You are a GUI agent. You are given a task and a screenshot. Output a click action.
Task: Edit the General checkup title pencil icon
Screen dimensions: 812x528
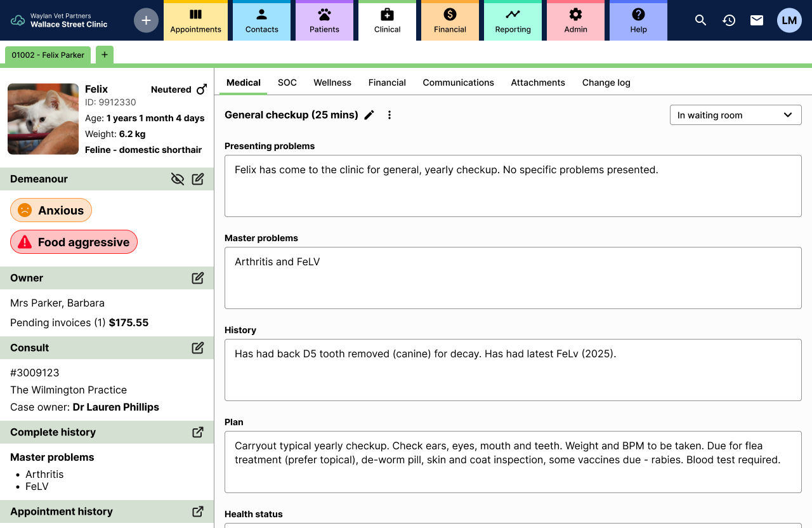pyautogui.click(x=369, y=115)
